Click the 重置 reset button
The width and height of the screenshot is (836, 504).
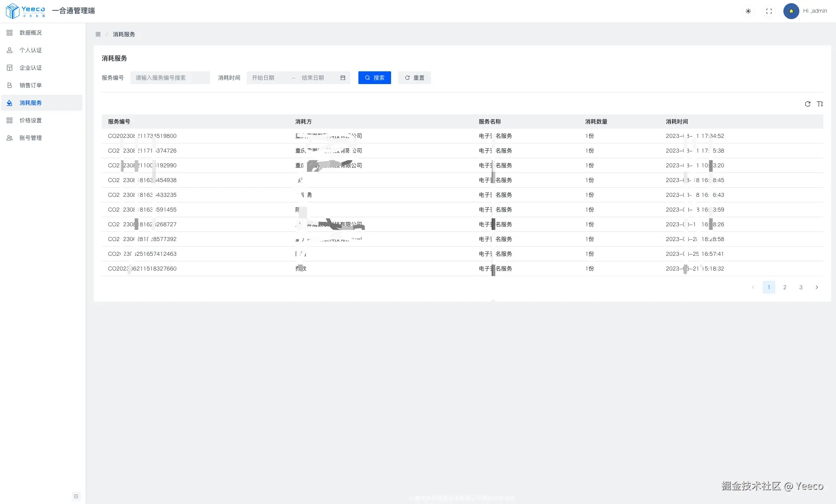[414, 78]
